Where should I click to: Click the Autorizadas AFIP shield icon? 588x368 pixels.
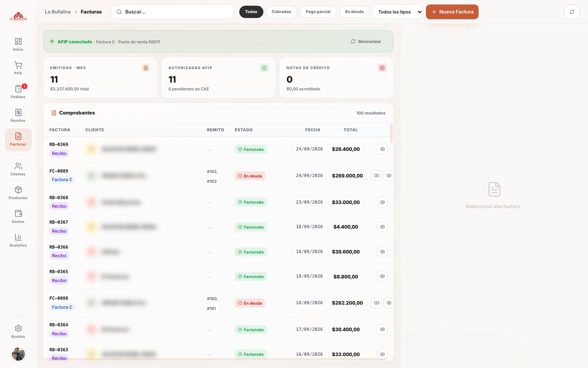tap(264, 68)
